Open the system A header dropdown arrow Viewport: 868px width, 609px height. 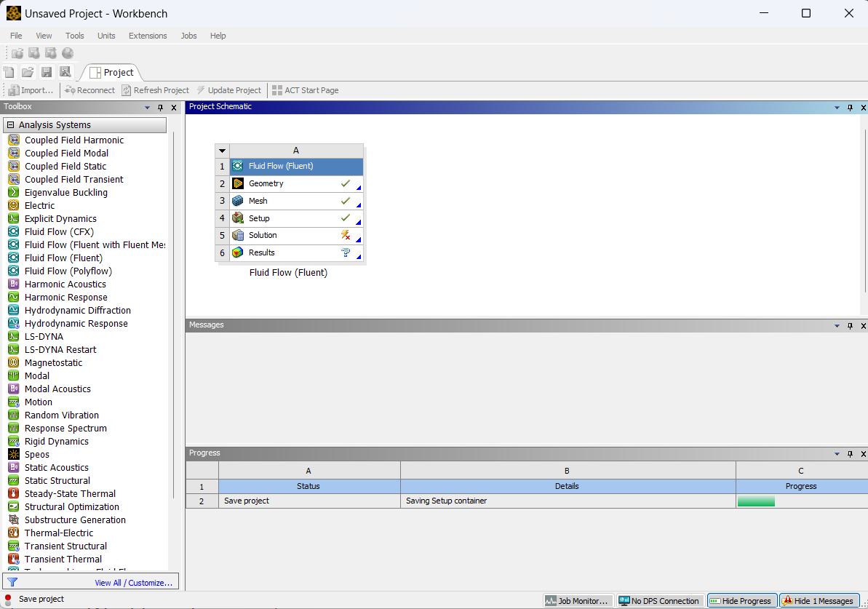pyautogui.click(x=222, y=151)
